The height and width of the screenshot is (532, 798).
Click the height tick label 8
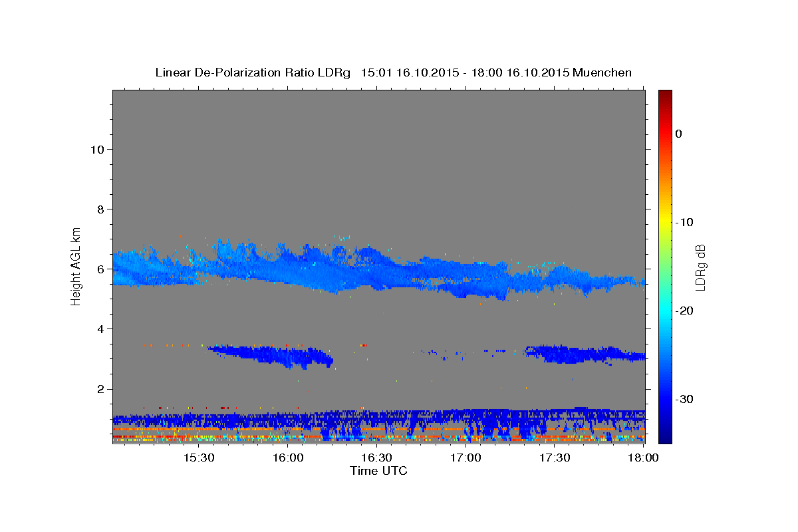click(x=100, y=209)
